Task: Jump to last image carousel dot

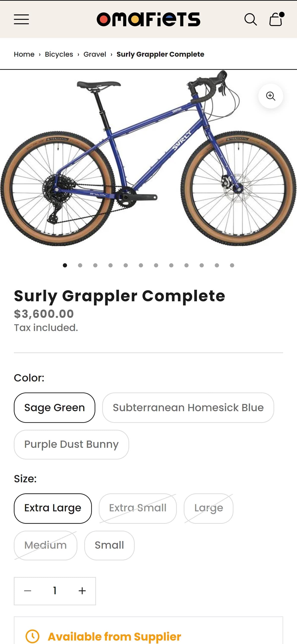Action: coord(232,265)
